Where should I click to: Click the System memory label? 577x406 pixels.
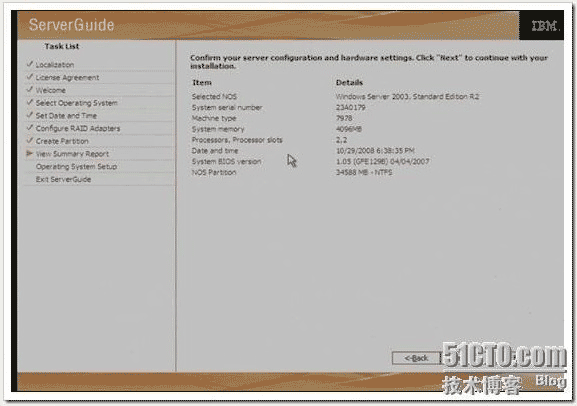point(218,129)
